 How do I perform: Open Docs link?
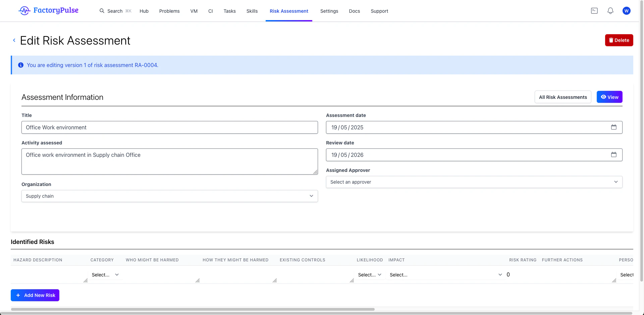point(354,11)
